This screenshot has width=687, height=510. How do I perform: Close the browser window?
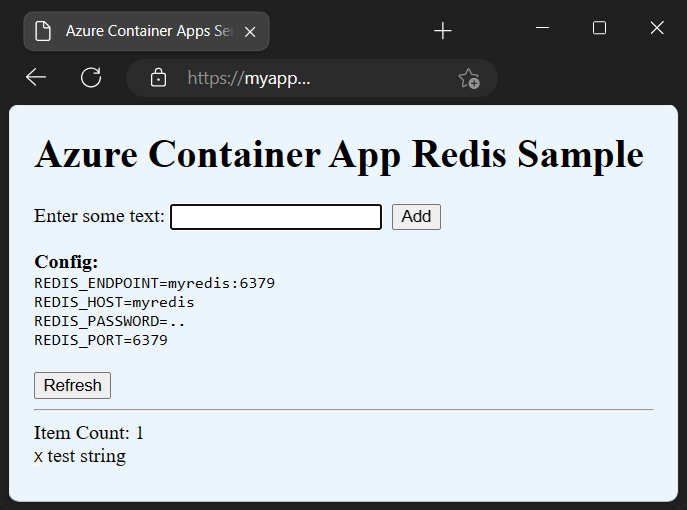pos(657,28)
